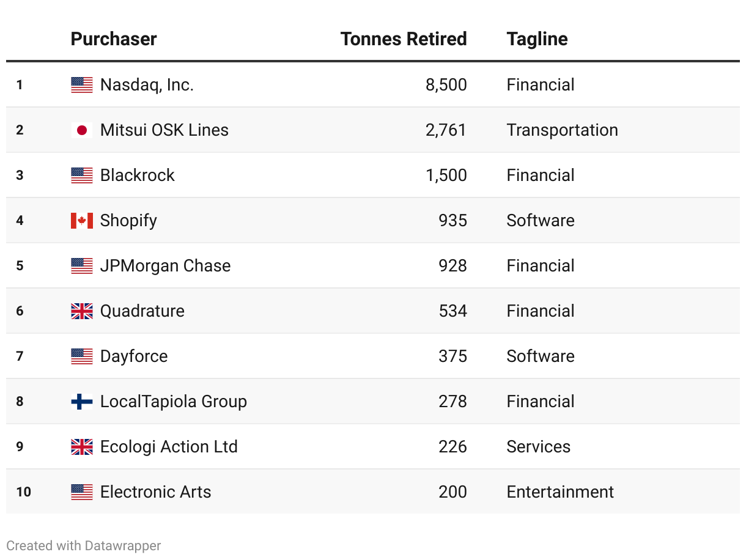Click the Finland flag beside LocalTapiola Group

coord(81,402)
